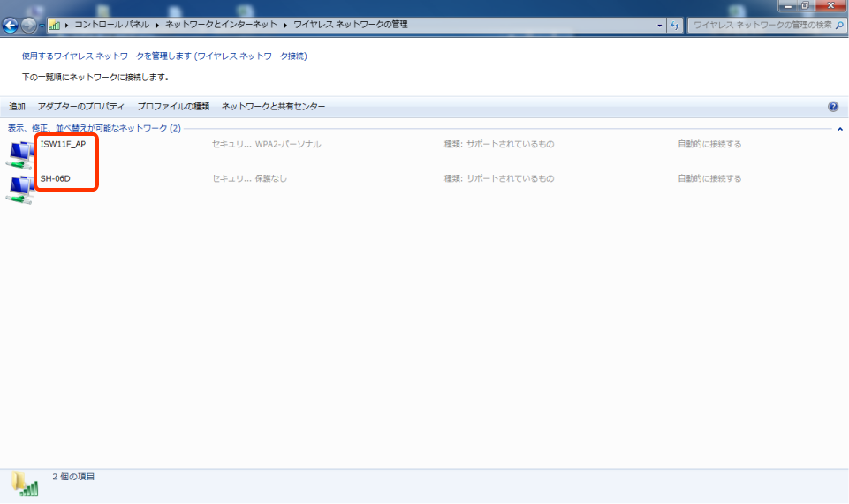This screenshot has width=849, height=504.
Task: Click プロファイルの種類 in the toolbar
Action: point(173,107)
